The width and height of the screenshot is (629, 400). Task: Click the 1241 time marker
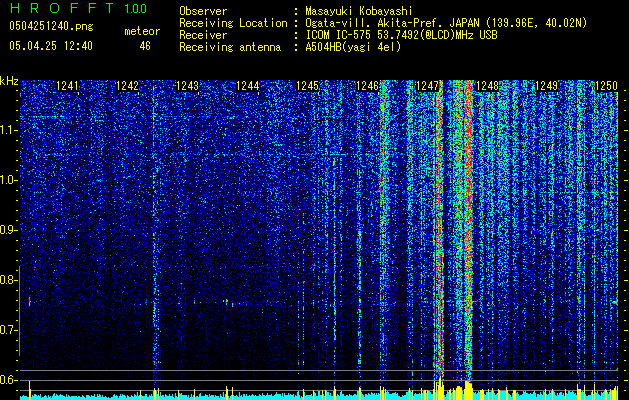[67, 86]
